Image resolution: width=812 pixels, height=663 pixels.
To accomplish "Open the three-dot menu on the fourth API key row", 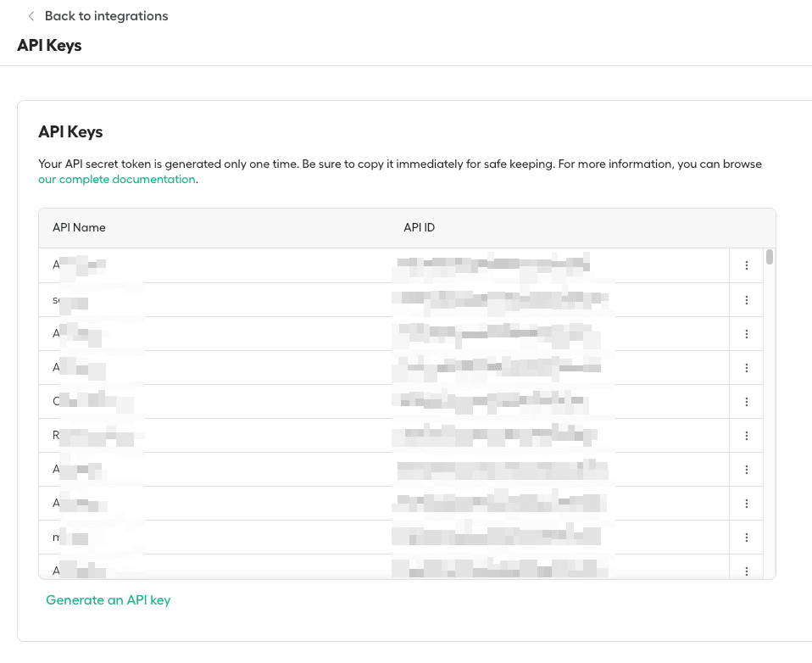I will 747,367.
